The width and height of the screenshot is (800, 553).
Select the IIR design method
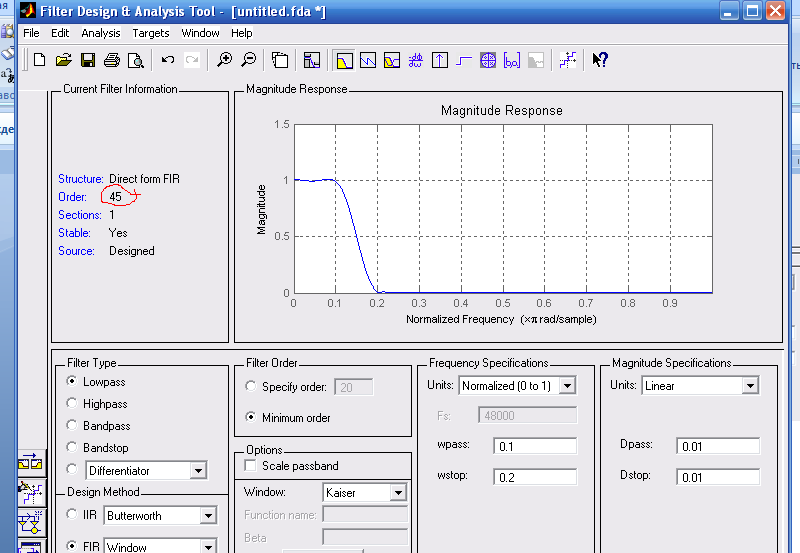tap(72, 514)
